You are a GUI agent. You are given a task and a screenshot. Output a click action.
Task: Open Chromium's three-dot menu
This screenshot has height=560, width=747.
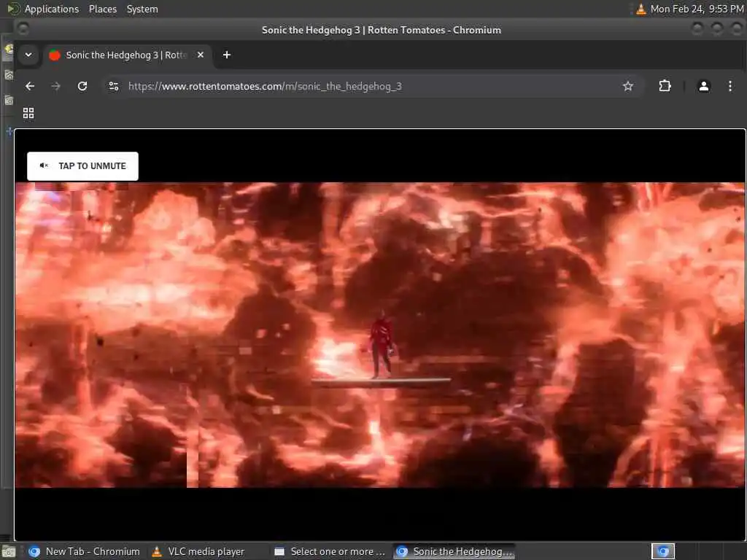pos(729,86)
